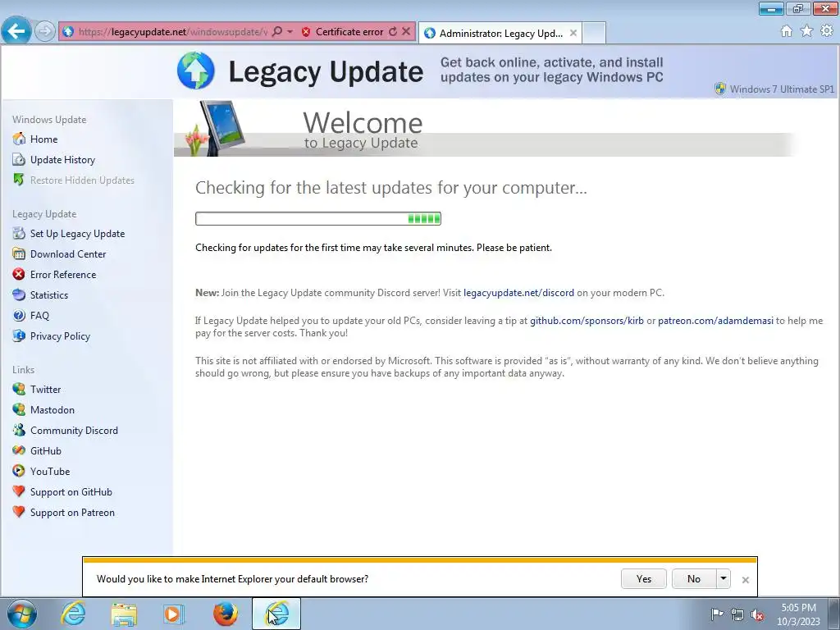
Task: Launch Windows Media Player from taskbar
Action: [x=174, y=614]
